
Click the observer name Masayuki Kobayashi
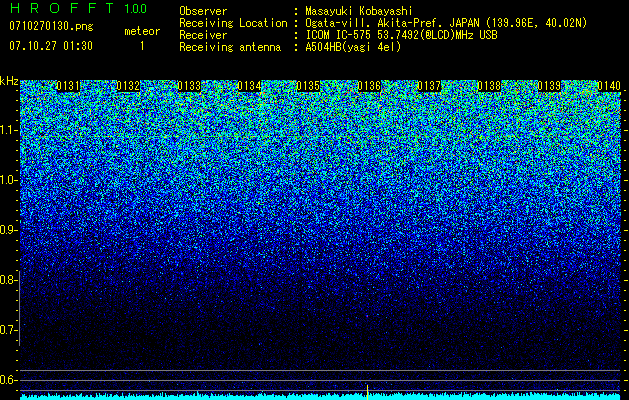pyautogui.click(x=359, y=12)
